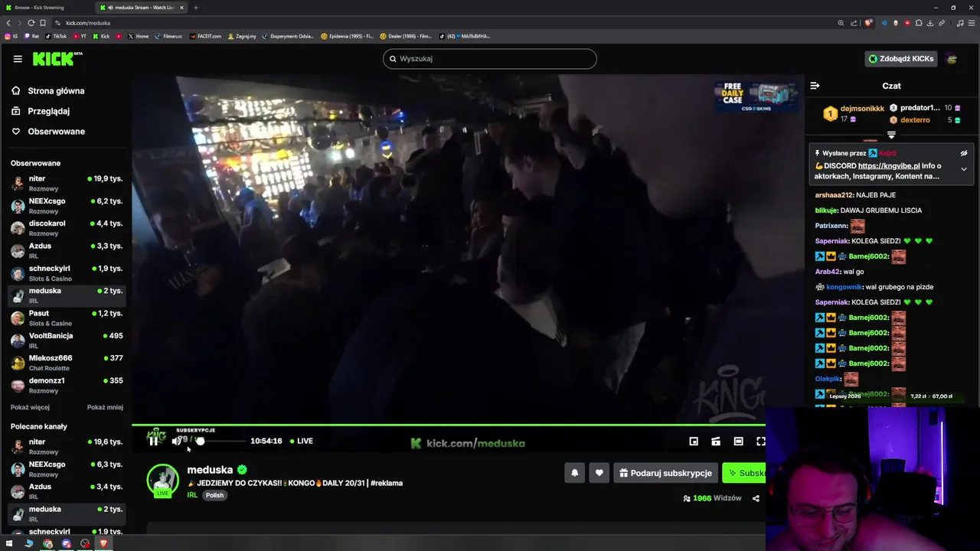The height and width of the screenshot is (551, 980).
Task: Open the hamburger sidebar menu
Action: [18, 58]
